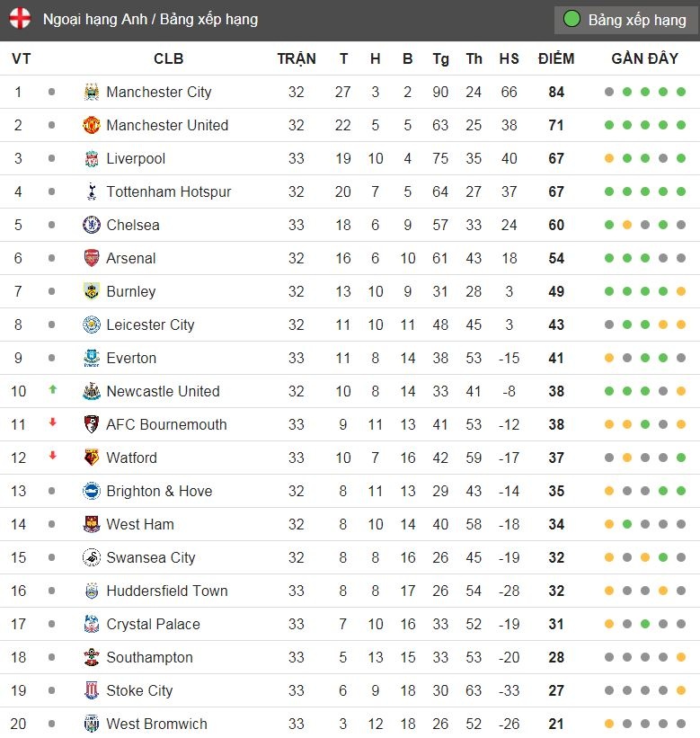Image resolution: width=700 pixels, height=738 pixels.
Task: Click Newcastle United's green up arrow
Action: point(52,390)
